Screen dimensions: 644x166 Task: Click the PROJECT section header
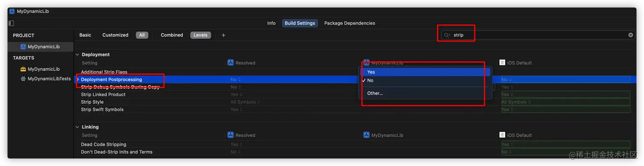pyautogui.click(x=23, y=35)
